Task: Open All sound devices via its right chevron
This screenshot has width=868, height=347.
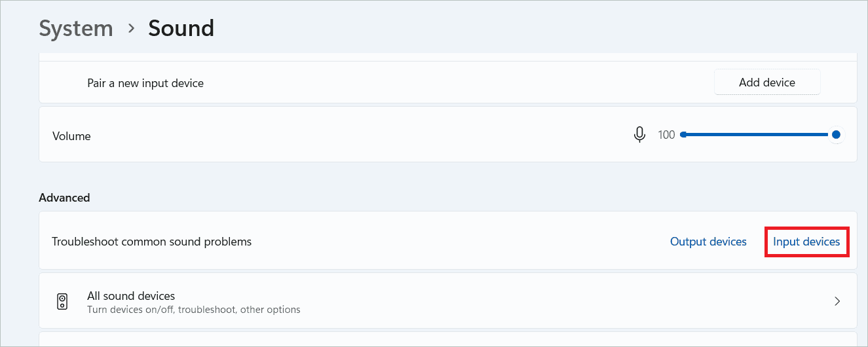Action: (x=837, y=302)
